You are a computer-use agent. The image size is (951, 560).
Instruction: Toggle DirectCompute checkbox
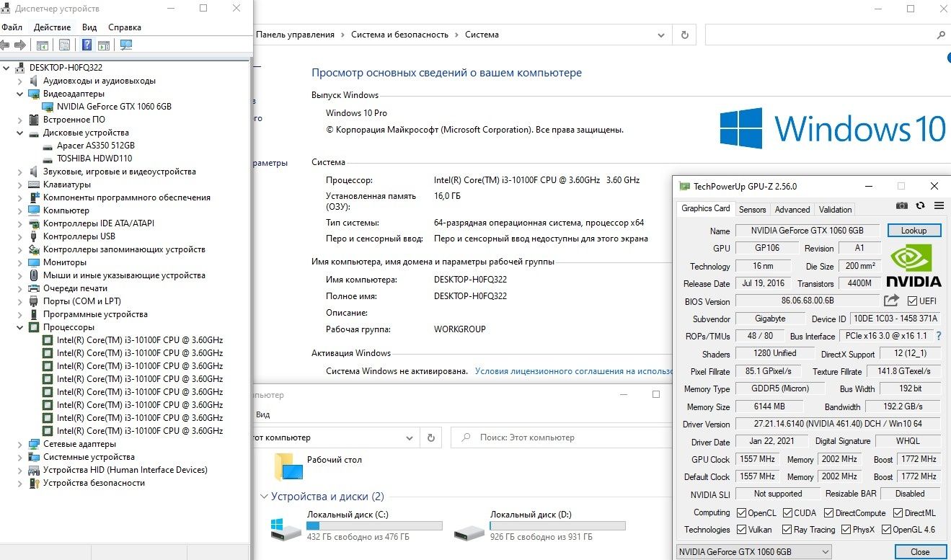pos(828,513)
